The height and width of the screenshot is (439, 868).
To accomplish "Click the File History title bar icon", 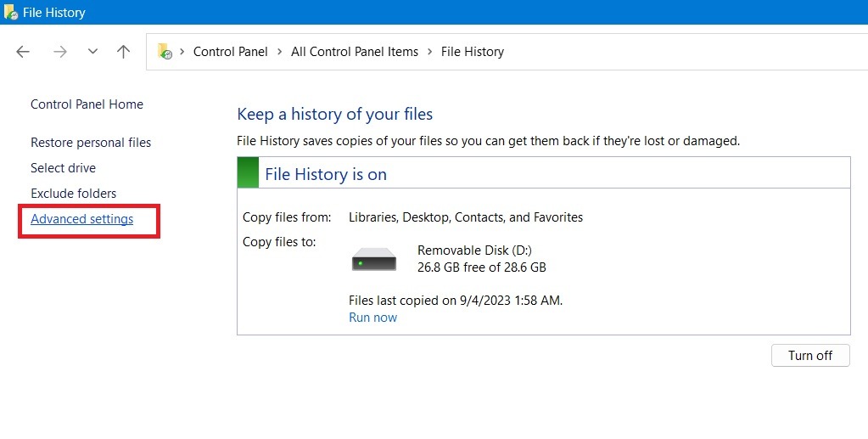I will 11,13.
